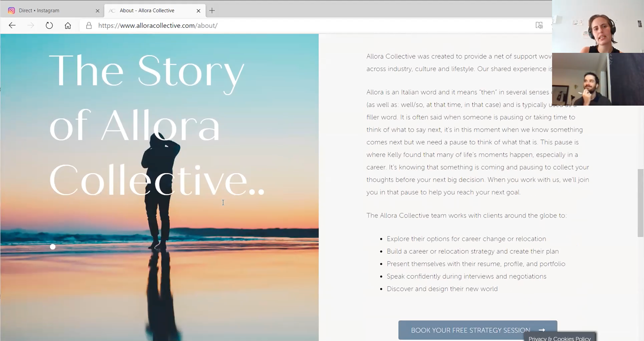Close the Direct • Instagram tab

click(x=97, y=11)
